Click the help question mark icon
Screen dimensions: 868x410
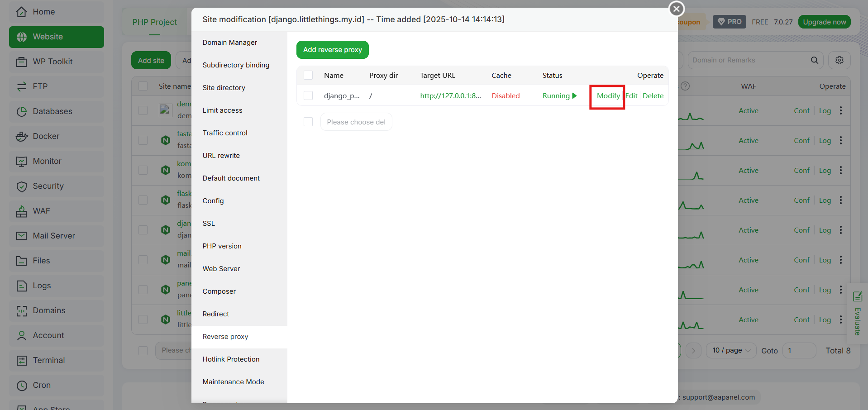[x=685, y=86]
